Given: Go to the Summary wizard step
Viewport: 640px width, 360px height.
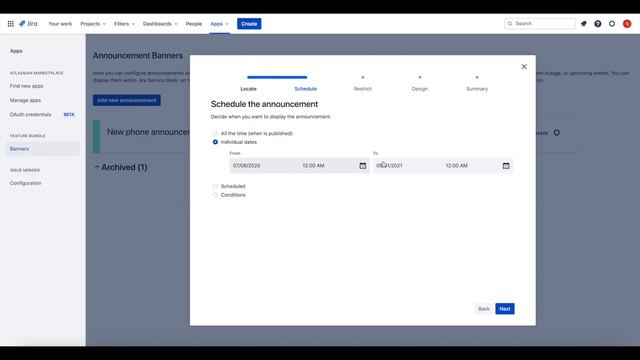Looking at the screenshot, I should [477, 89].
